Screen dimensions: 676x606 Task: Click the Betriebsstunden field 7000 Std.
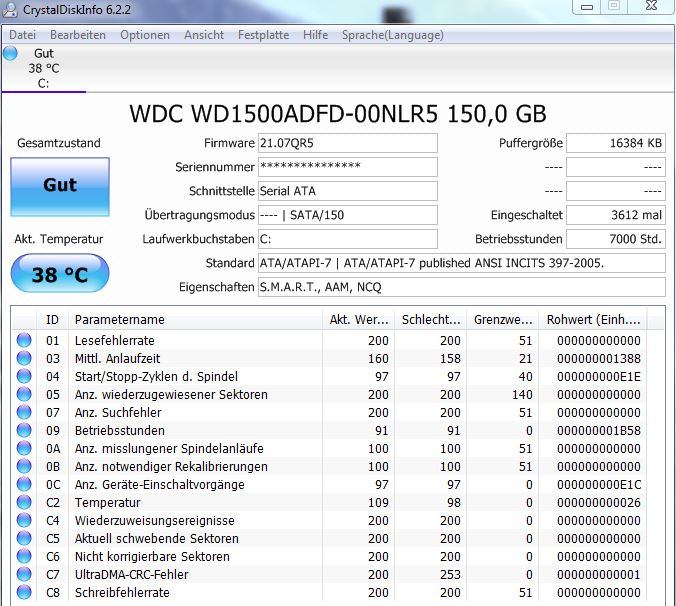(616, 239)
